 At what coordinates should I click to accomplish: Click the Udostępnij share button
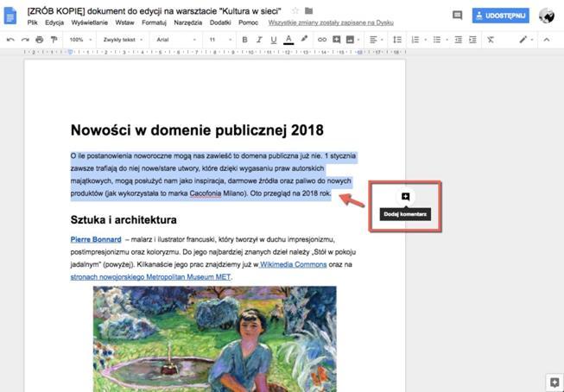click(501, 16)
